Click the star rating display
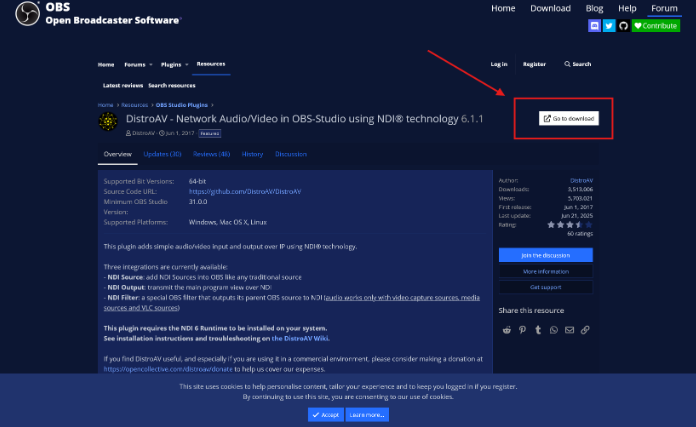 (x=570, y=225)
